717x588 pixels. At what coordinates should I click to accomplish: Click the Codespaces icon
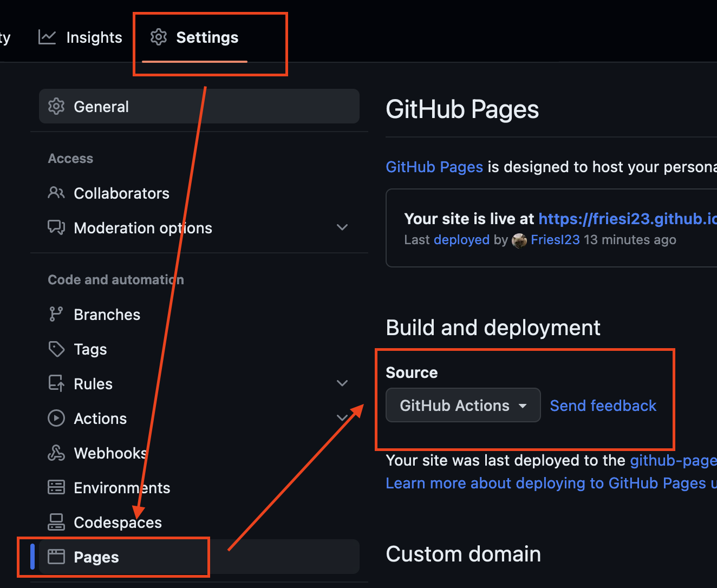click(x=56, y=522)
